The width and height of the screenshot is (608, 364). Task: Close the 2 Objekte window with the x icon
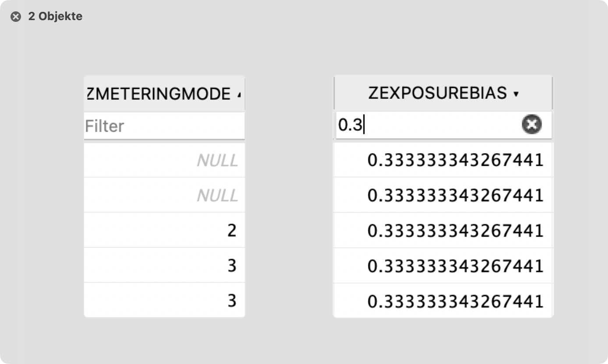click(x=16, y=17)
